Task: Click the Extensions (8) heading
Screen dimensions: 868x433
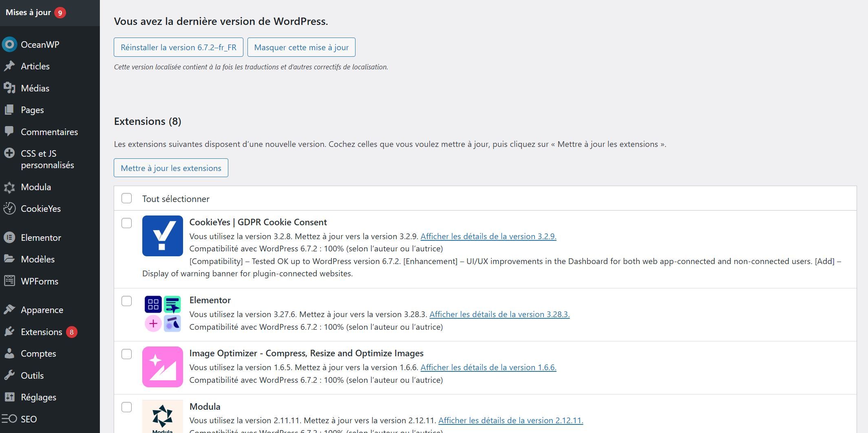Action: [x=148, y=121]
